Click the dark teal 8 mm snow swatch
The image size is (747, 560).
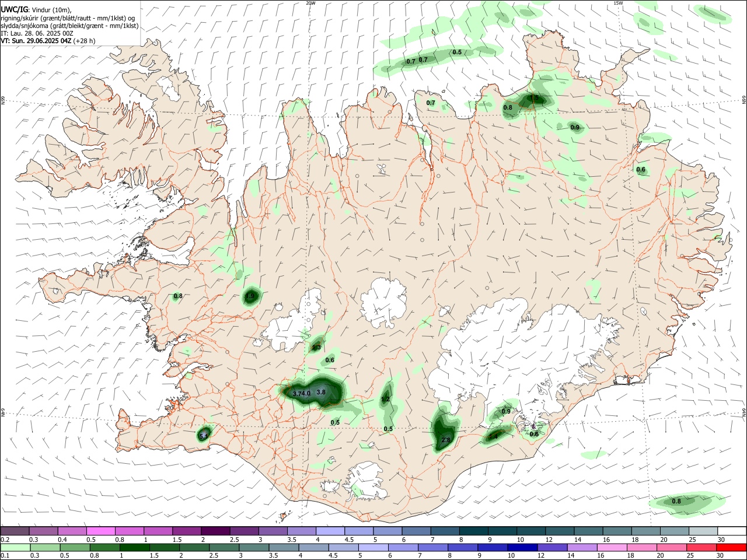click(x=474, y=531)
